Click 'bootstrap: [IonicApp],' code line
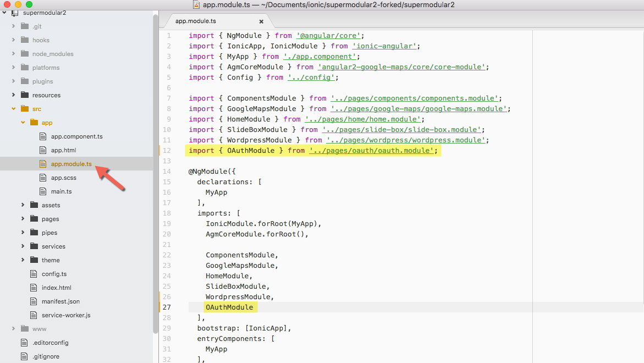644x363 pixels. point(244,328)
